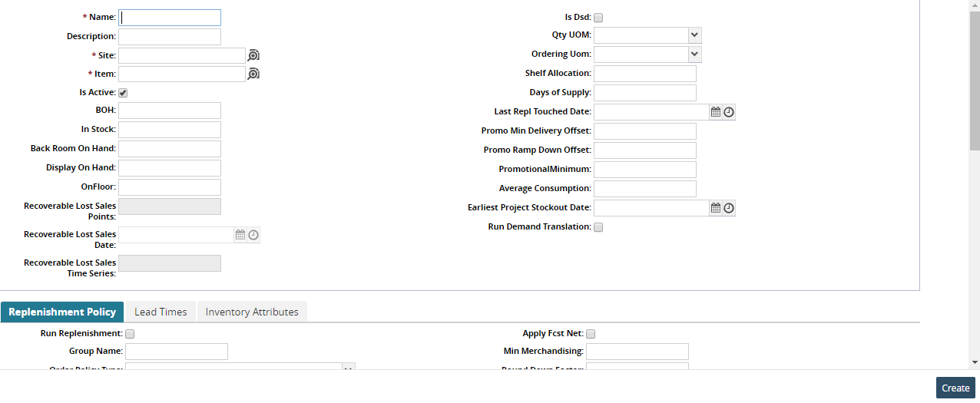The width and height of the screenshot is (980, 403).
Task: Expand the Ordering Uom dropdown
Action: (x=694, y=54)
